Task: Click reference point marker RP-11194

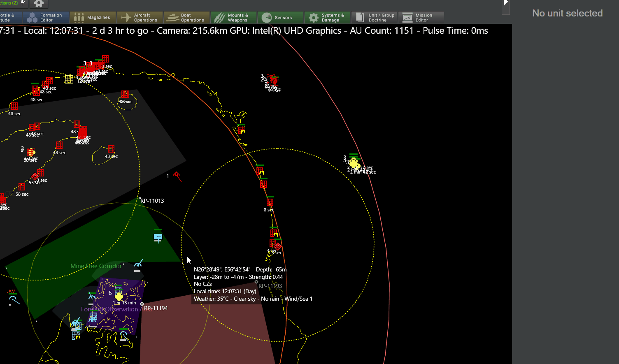Action: point(142,304)
